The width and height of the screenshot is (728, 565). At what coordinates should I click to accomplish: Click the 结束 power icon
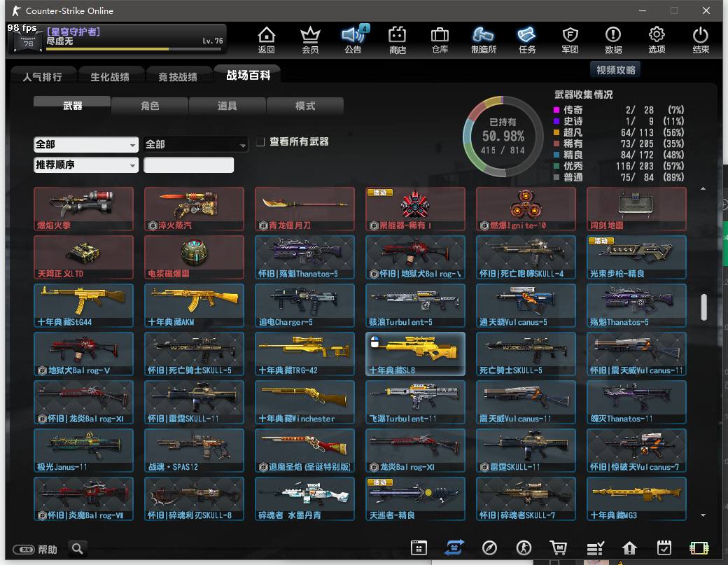(701, 39)
